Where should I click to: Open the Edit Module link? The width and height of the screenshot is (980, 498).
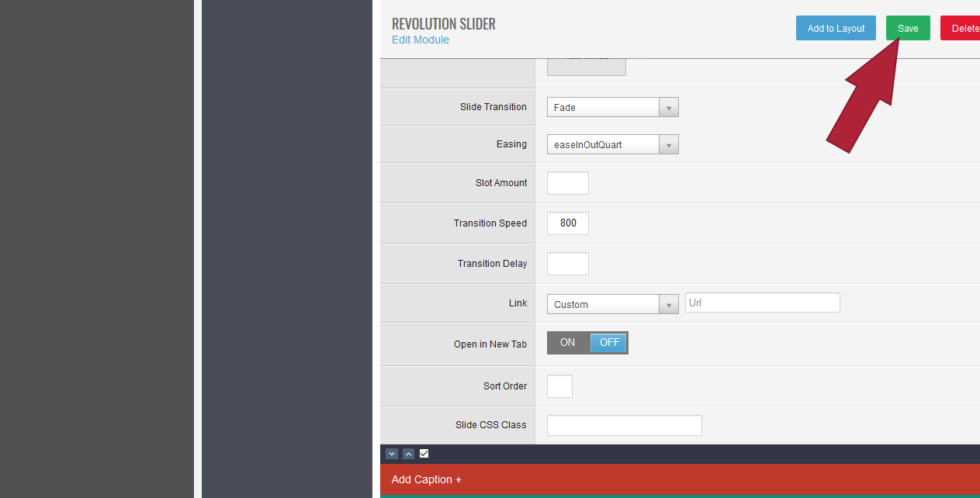(x=421, y=40)
